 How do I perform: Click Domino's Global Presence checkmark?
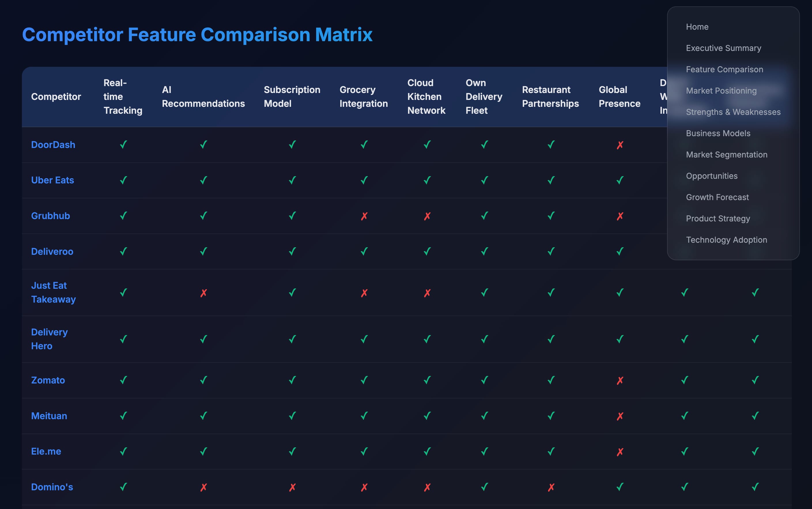point(620,487)
